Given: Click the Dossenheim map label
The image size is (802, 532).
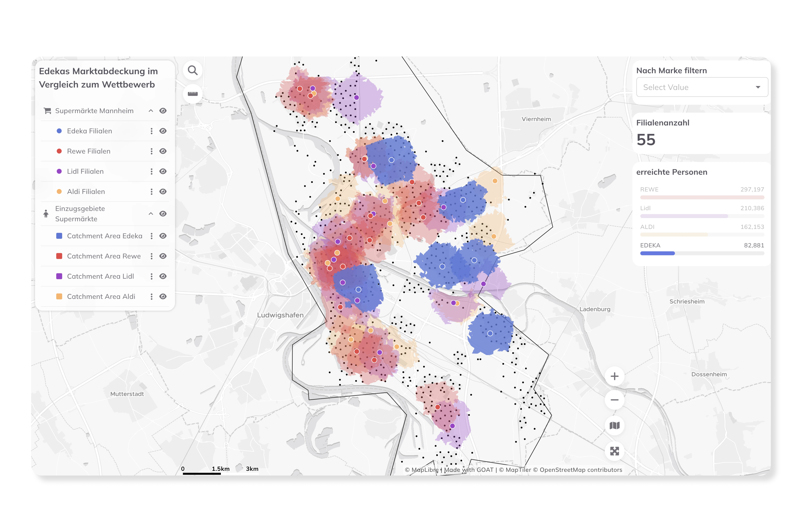Looking at the screenshot, I should (709, 375).
